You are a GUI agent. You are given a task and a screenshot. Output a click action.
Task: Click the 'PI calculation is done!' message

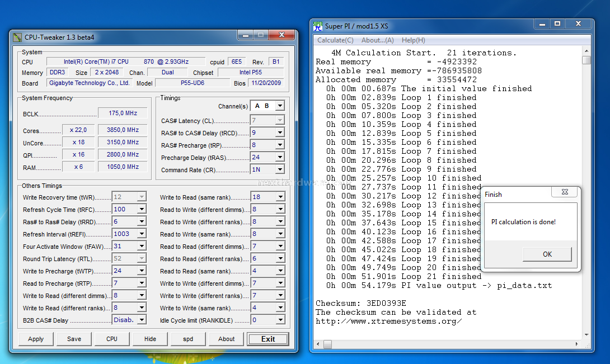point(523,221)
